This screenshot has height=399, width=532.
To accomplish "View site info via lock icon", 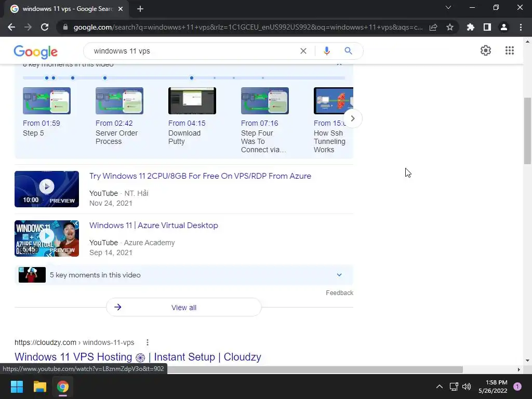I will point(65,27).
